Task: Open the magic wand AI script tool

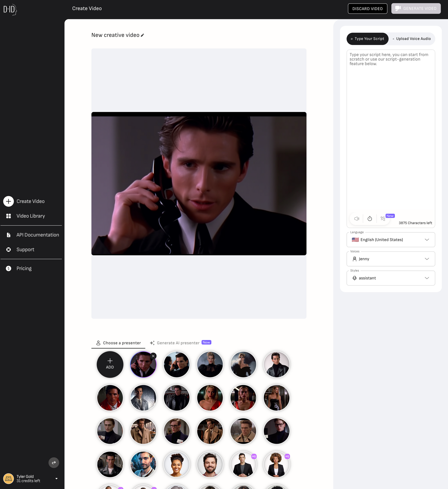Action: coord(383,219)
